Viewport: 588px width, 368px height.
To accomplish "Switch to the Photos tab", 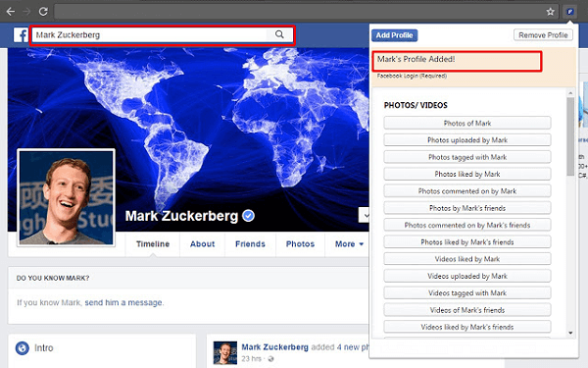I will point(300,244).
